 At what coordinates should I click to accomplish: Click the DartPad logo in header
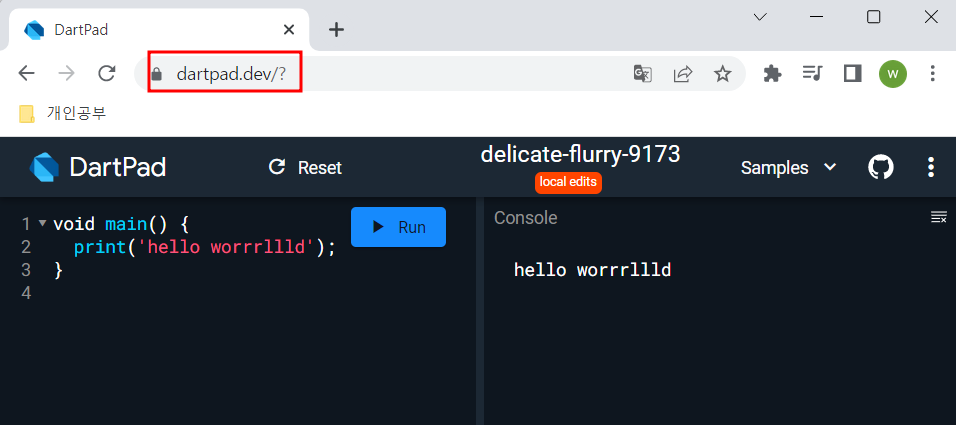(x=98, y=167)
